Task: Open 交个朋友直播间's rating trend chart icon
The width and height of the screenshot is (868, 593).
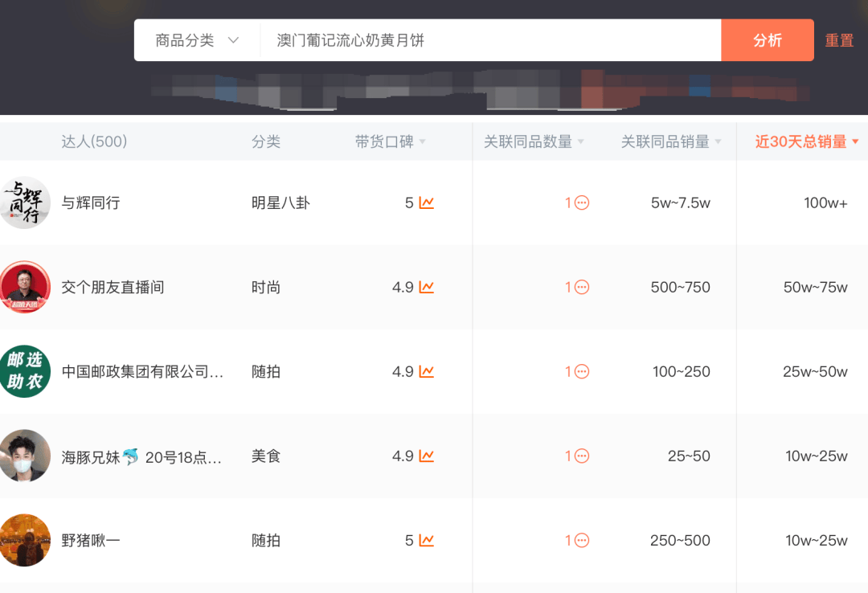Action: pos(428,288)
